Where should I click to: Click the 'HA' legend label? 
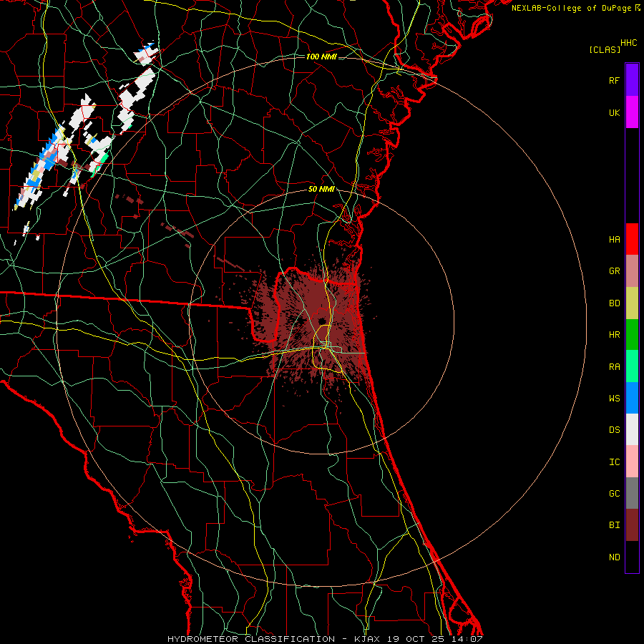click(614, 240)
